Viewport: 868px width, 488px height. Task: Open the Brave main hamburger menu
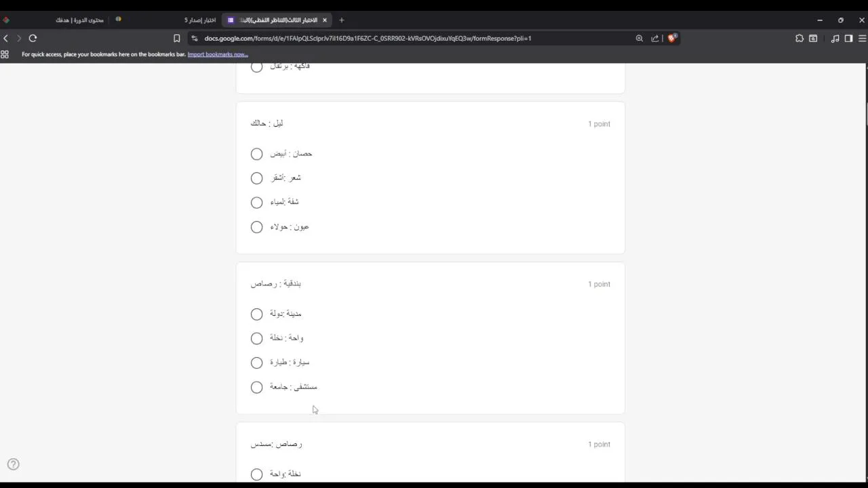point(863,39)
